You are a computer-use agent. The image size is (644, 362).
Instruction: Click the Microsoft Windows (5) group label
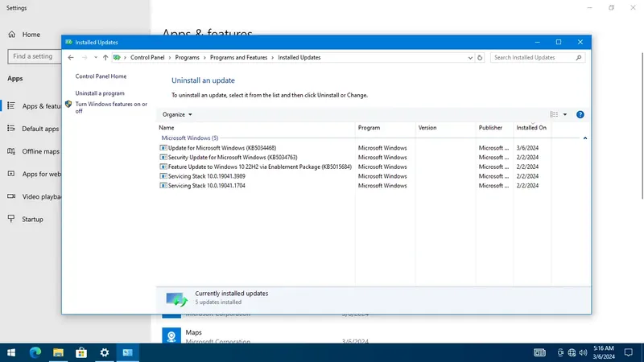(x=190, y=138)
